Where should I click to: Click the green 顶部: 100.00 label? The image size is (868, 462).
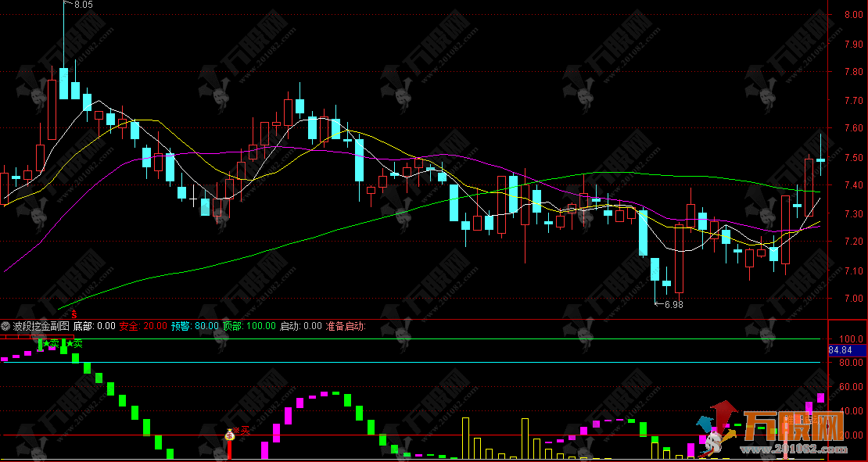point(249,326)
